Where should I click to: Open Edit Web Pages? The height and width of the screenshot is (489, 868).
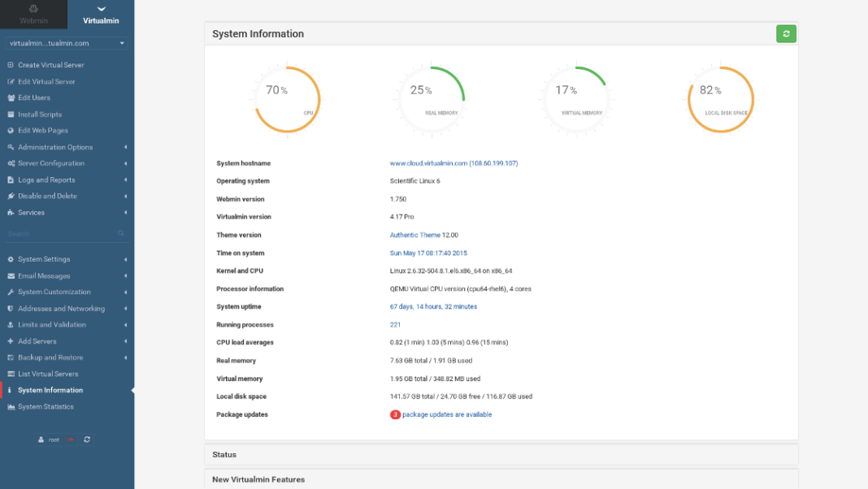click(42, 130)
